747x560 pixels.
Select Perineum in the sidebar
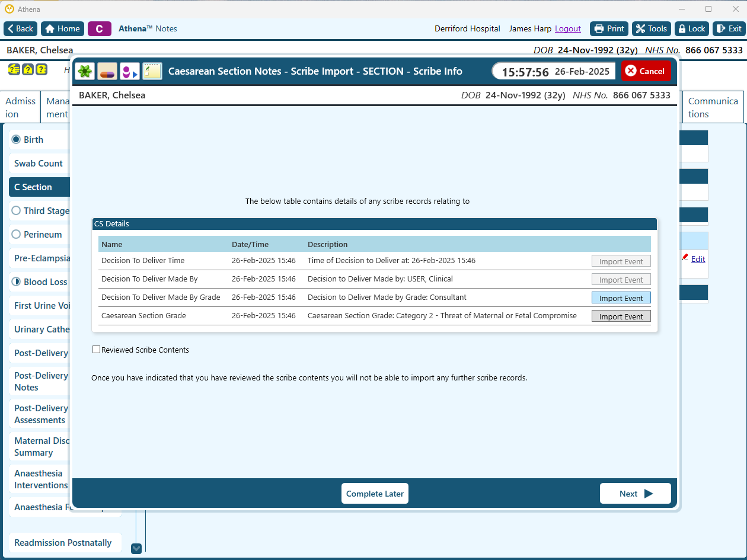click(x=40, y=235)
